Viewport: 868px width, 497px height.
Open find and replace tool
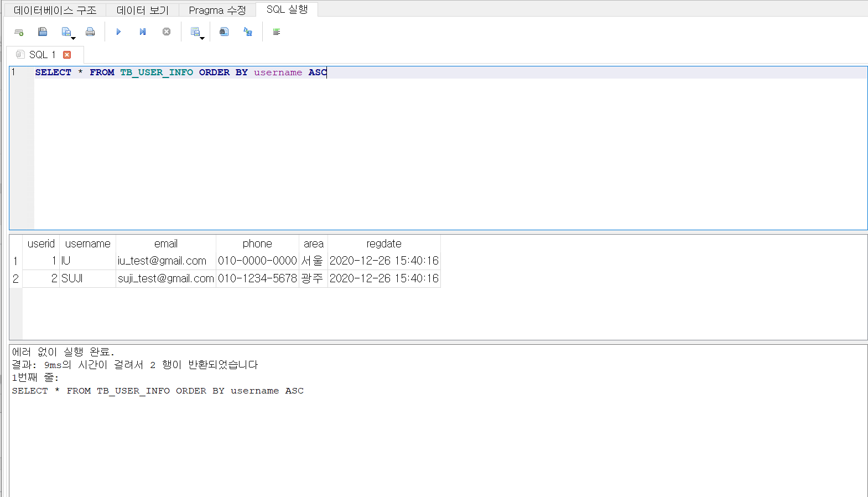248,32
